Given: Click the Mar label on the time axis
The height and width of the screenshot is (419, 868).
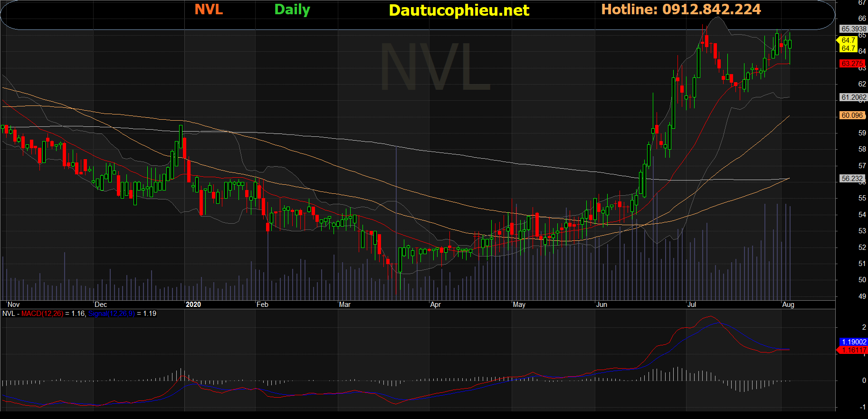Looking at the screenshot, I should [345, 305].
